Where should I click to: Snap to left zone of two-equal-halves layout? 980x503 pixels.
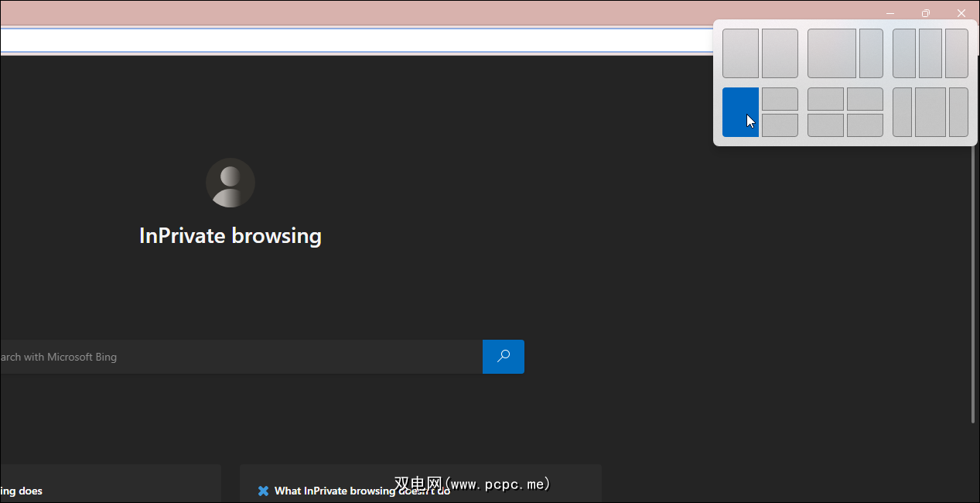(740, 53)
